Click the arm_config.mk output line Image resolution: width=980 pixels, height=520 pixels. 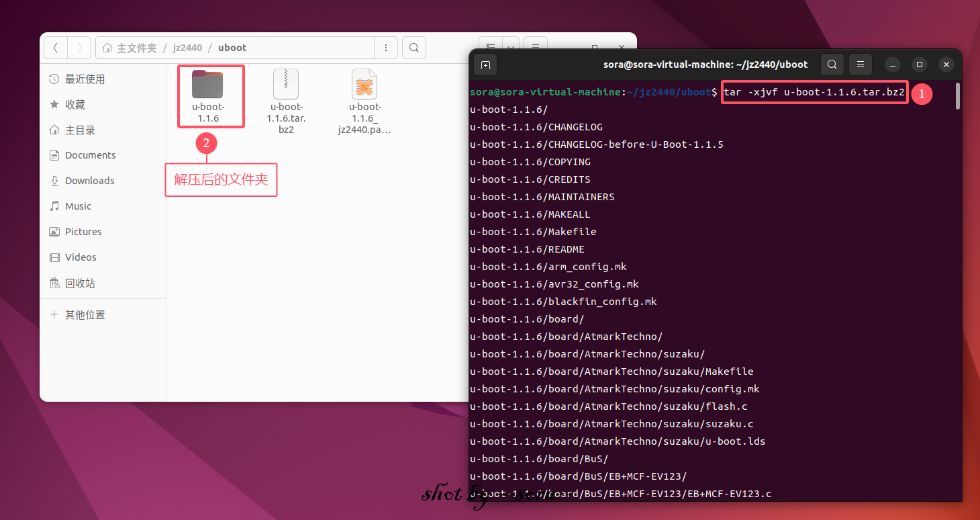tap(548, 267)
